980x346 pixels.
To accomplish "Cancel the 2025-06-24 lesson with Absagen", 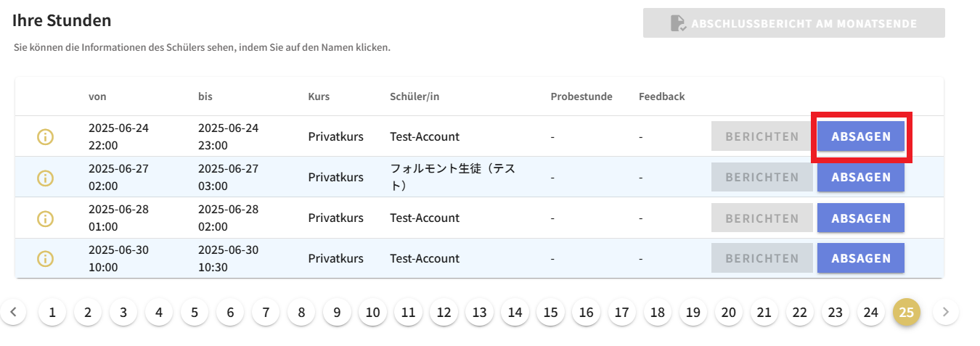I will (861, 136).
